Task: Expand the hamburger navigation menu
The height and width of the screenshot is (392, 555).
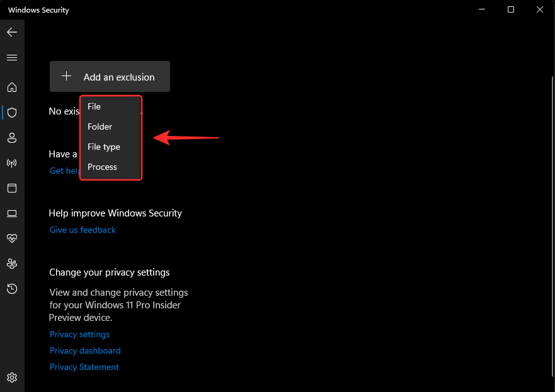Action: (12, 57)
